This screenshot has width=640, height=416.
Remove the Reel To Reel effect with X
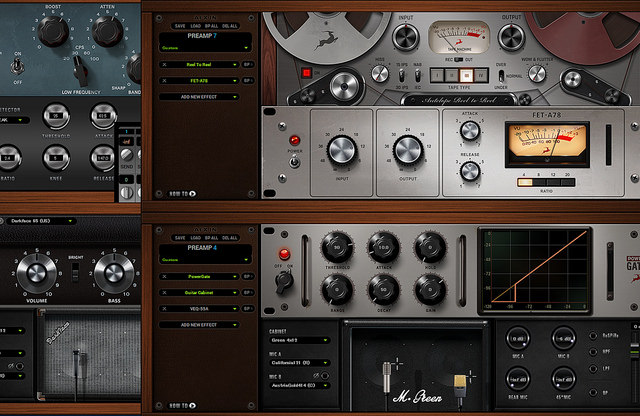[164, 65]
